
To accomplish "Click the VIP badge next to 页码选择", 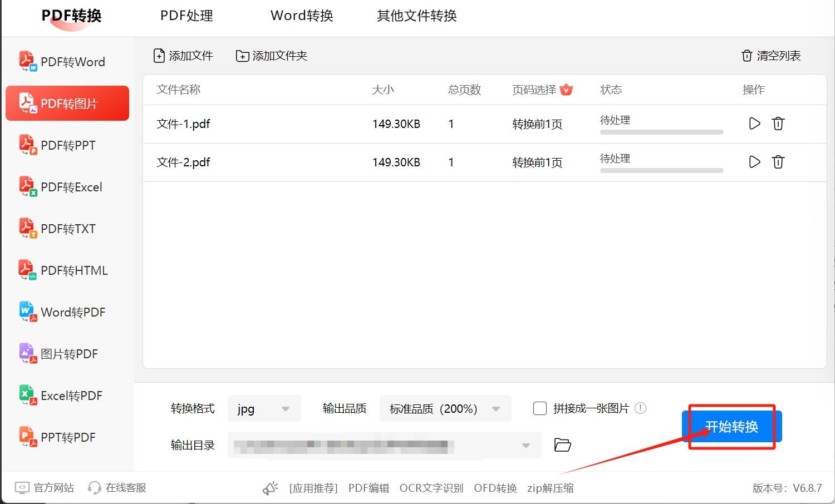I will pyautogui.click(x=567, y=90).
